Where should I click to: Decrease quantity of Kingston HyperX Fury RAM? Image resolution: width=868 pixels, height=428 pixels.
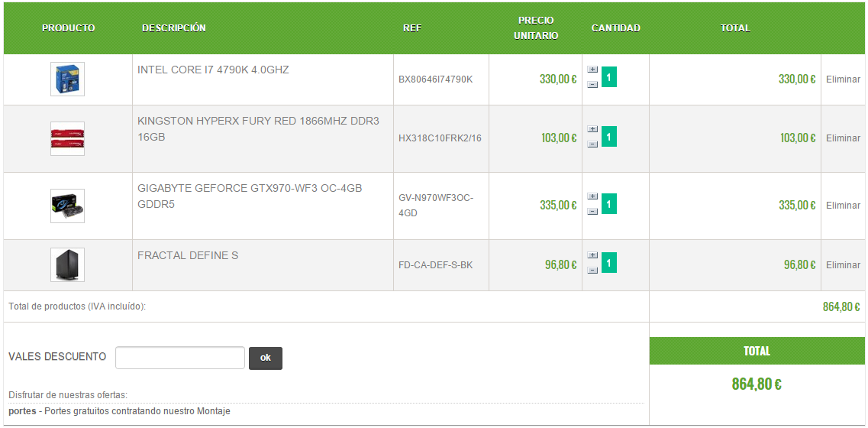coord(592,144)
